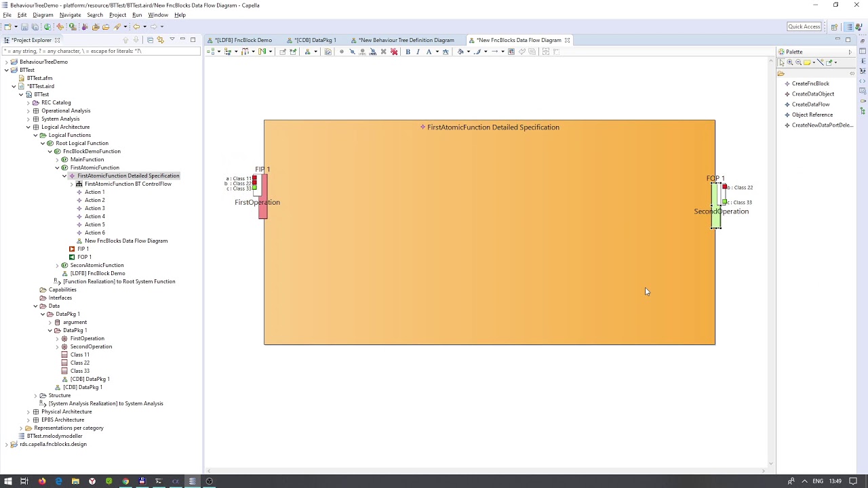This screenshot has width=868, height=488.
Task: Open the Diagram menu
Action: click(x=43, y=15)
